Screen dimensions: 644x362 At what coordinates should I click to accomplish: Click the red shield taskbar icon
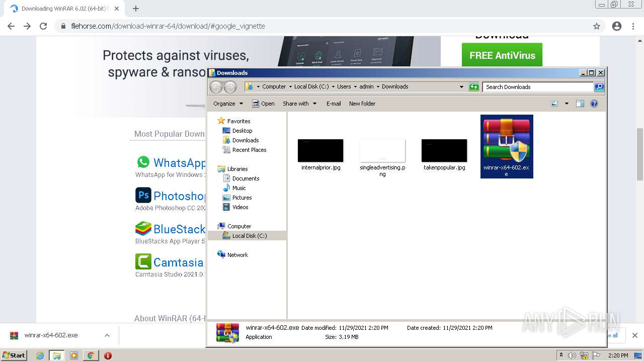click(108, 355)
